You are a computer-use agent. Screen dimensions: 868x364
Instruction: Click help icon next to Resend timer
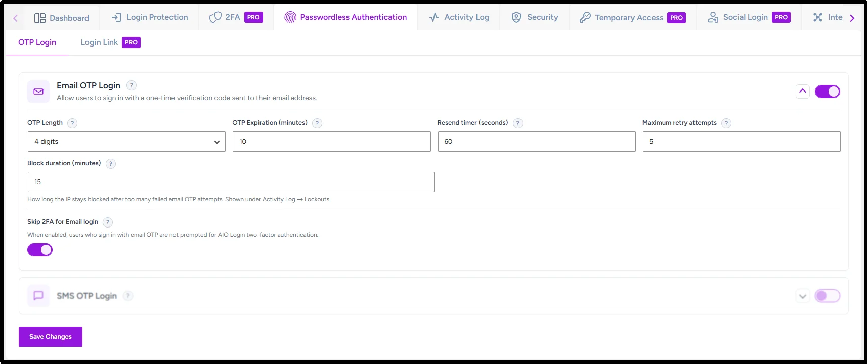coord(518,123)
